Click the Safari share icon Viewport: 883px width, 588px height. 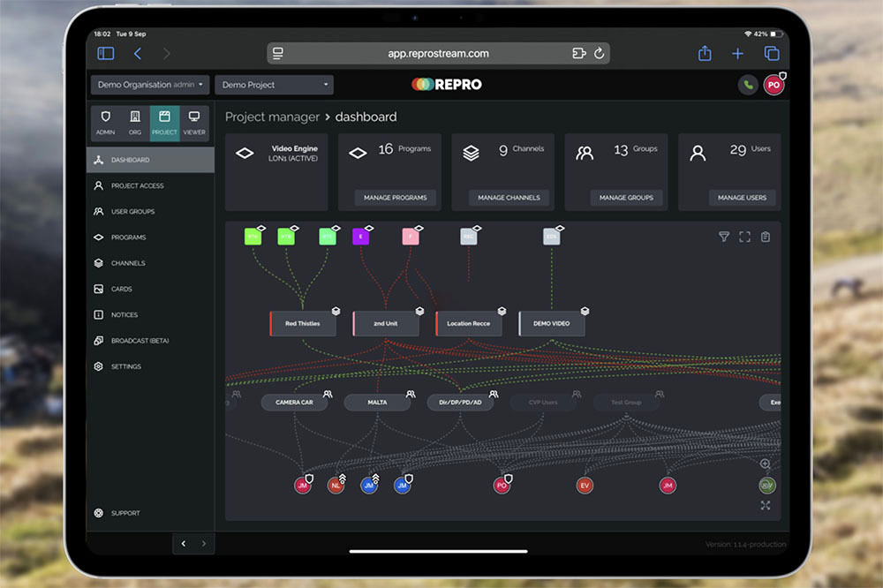point(705,54)
